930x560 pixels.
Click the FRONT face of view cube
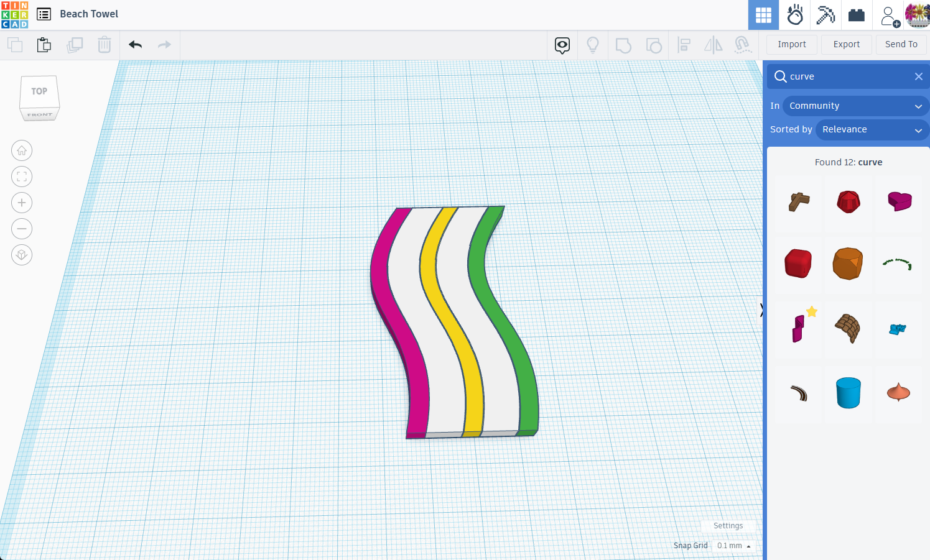40,114
